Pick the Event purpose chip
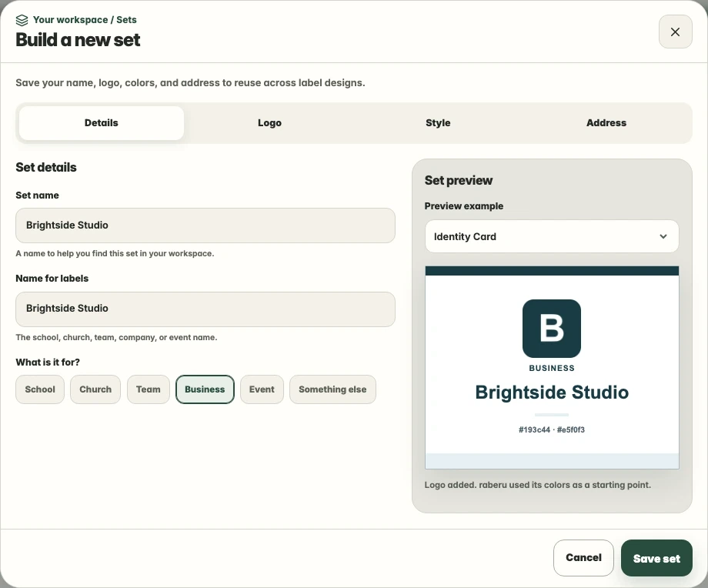Screen dimensions: 708x588 pyautogui.click(x=262, y=389)
